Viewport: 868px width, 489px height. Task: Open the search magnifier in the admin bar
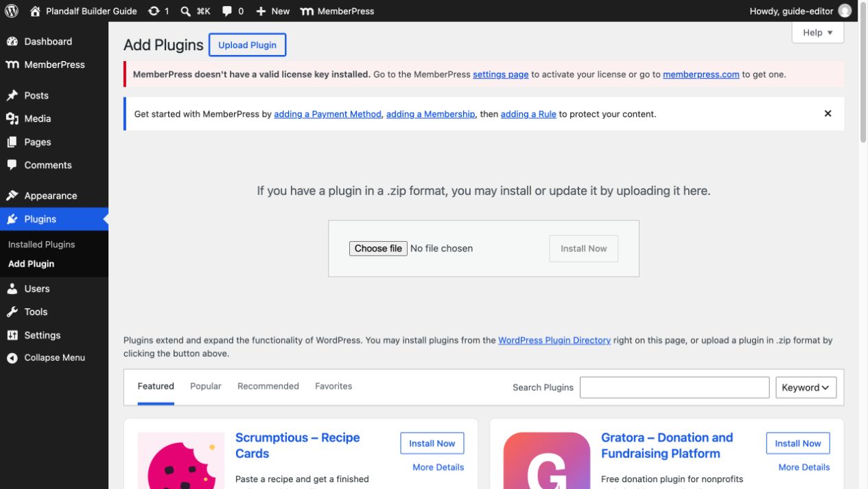pyautogui.click(x=186, y=11)
